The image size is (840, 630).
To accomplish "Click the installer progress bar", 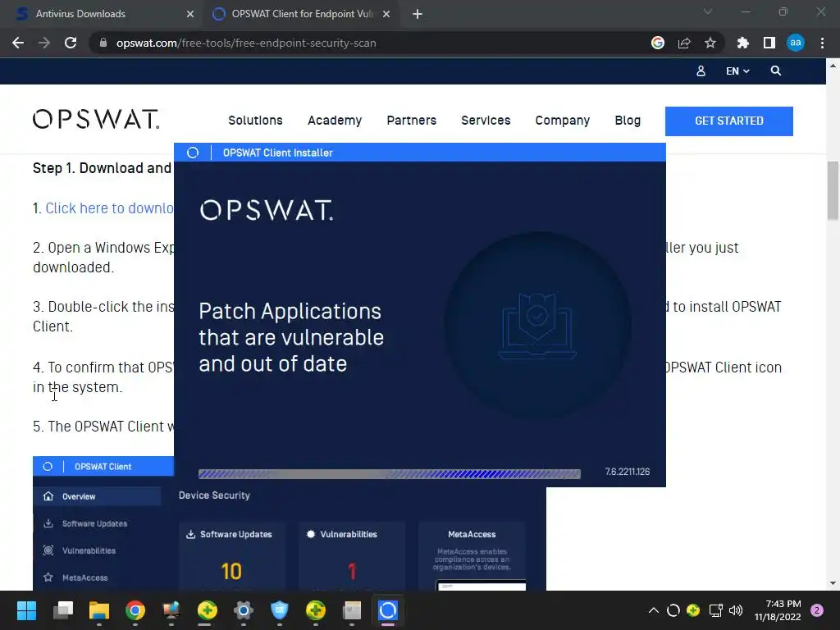I will coord(390,474).
